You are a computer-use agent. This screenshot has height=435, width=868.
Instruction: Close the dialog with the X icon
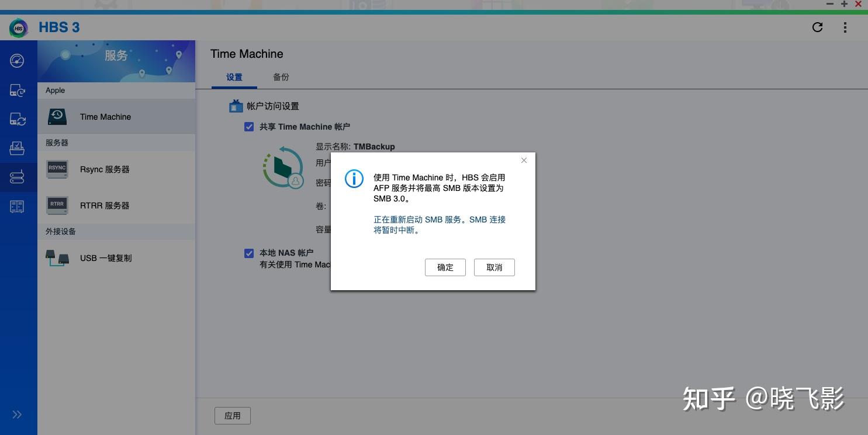coord(524,161)
